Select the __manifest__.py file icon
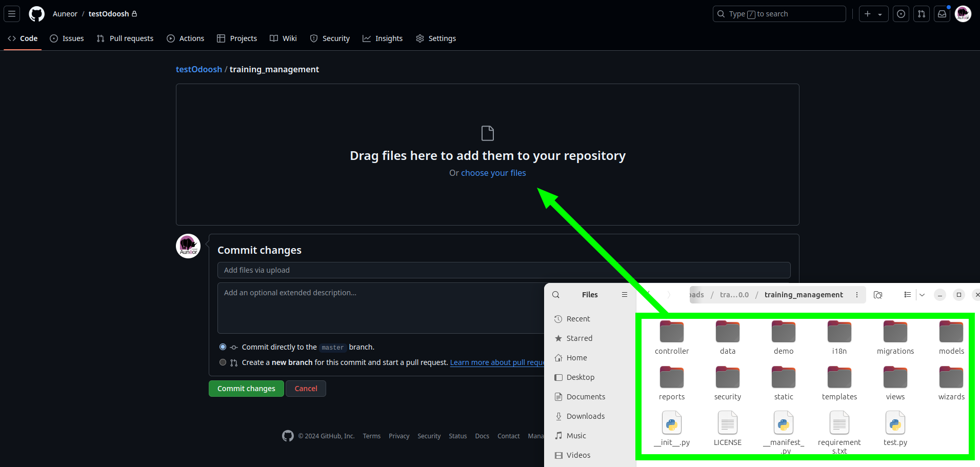980x467 pixels. (783, 423)
